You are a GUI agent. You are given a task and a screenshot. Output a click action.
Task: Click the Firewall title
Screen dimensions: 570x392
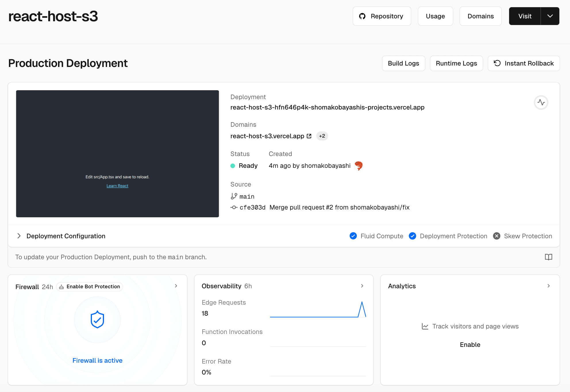coord(27,287)
